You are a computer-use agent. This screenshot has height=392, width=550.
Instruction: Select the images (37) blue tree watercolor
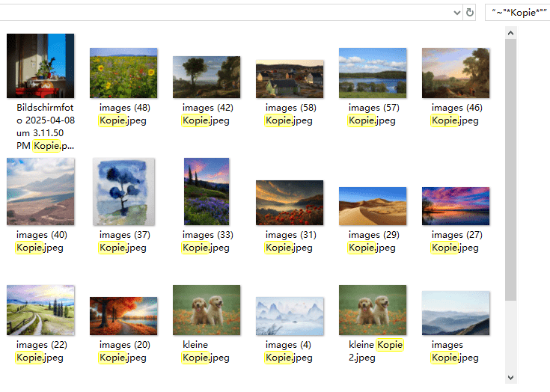(123, 192)
